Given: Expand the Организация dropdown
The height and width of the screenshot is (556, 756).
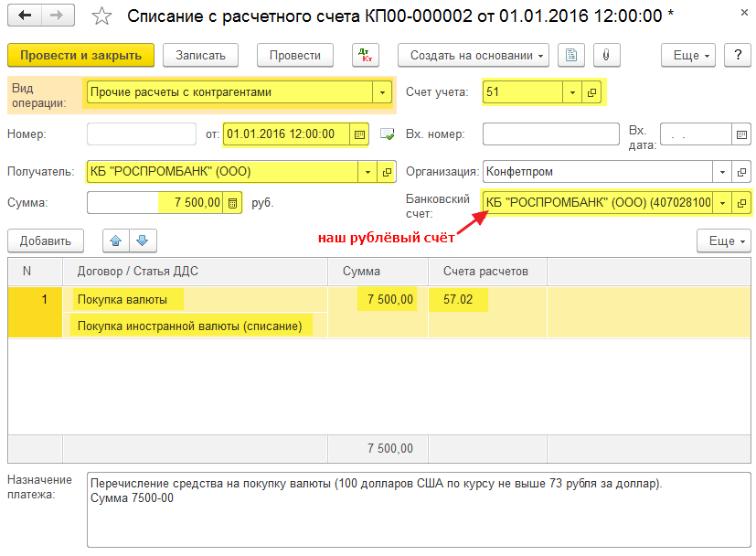Looking at the screenshot, I should click(722, 172).
